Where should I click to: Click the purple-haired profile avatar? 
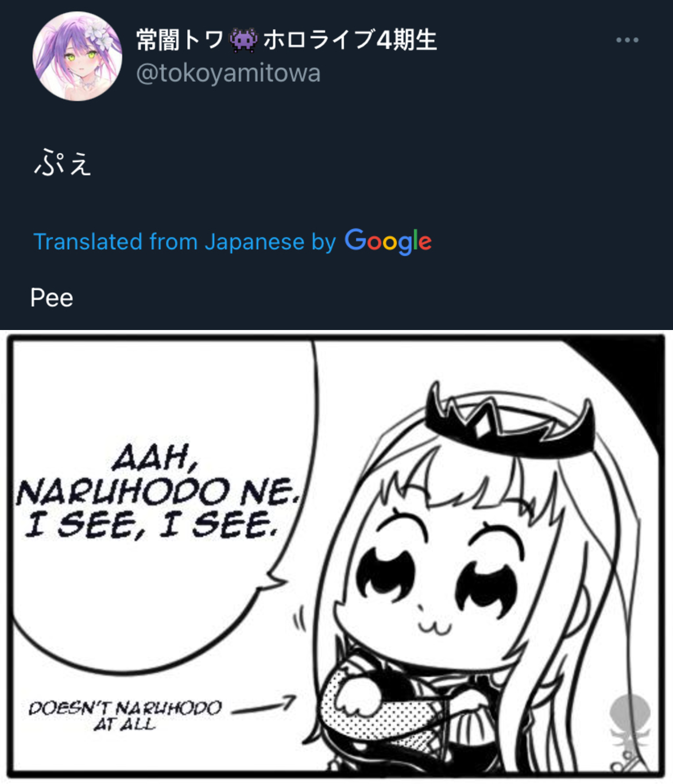pyautogui.click(x=77, y=56)
